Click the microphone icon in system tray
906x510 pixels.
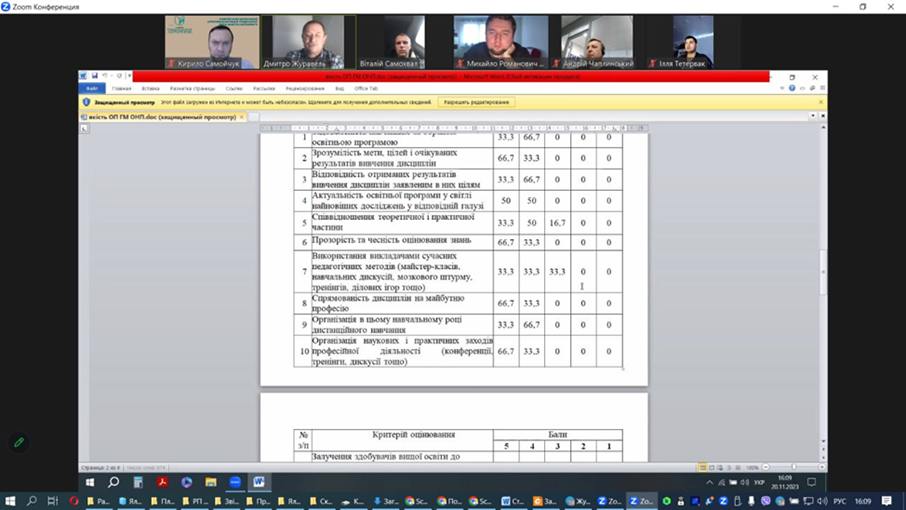tap(751, 501)
